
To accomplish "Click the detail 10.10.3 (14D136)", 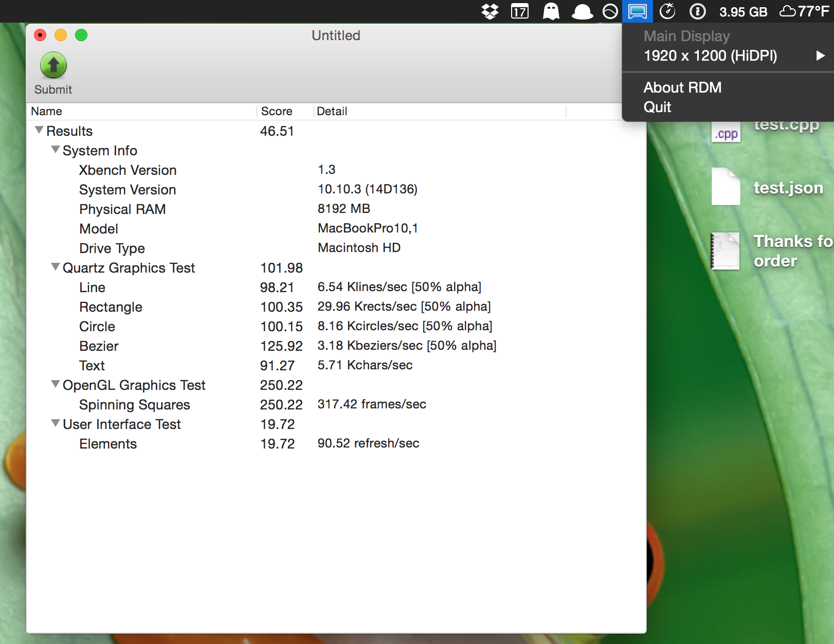I will click(368, 189).
